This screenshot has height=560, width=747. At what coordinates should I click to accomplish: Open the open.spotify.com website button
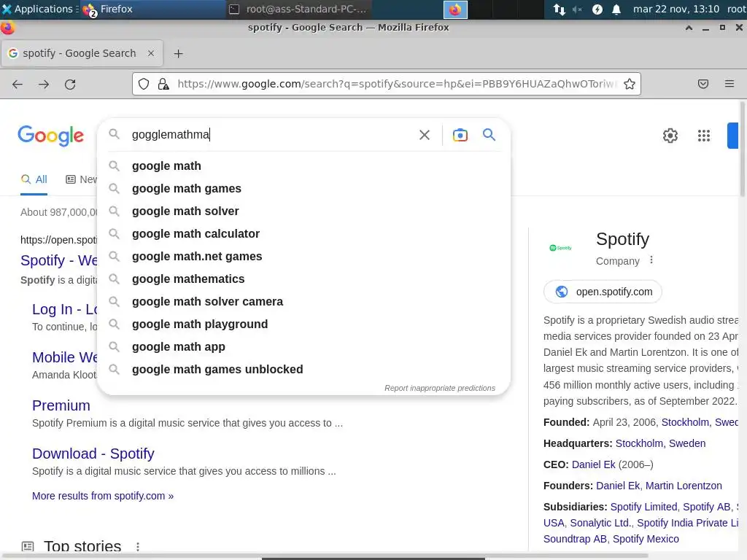point(603,292)
